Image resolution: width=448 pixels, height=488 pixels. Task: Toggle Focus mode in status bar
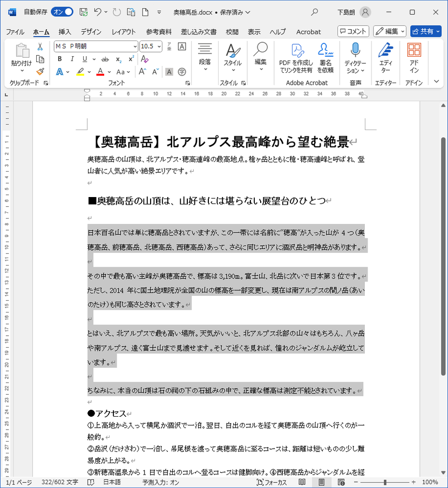[271, 482]
